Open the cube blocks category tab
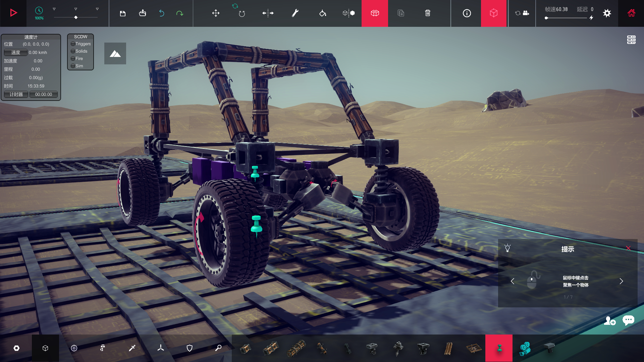This screenshot has width=644, height=362. tap(45, 348)
